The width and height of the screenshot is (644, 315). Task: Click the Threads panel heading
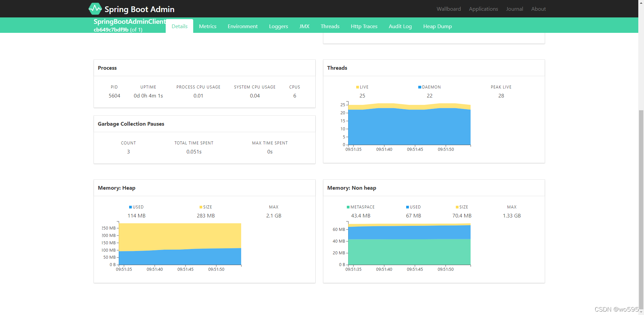(x=337, y=68)
